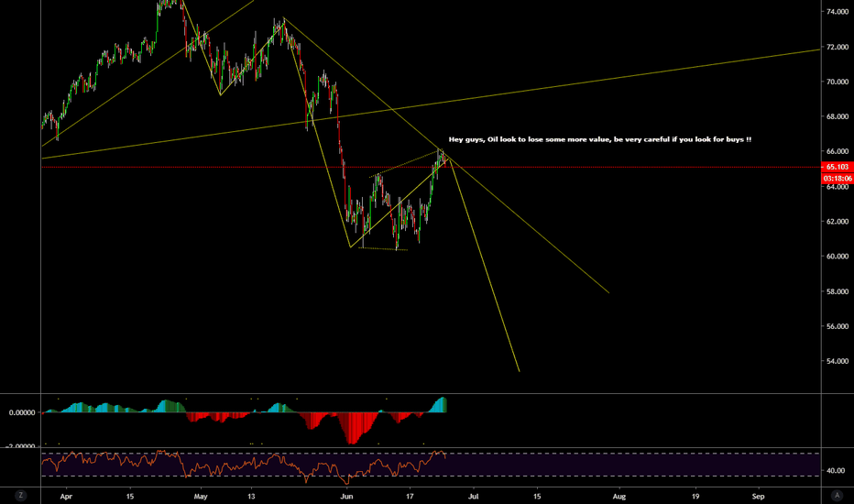
Task: Click the 66.000 price axis label
Action: point(838,151)
